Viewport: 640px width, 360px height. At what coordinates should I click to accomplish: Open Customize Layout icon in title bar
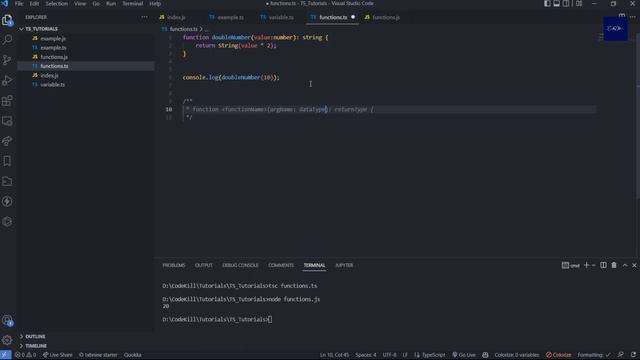579,4
